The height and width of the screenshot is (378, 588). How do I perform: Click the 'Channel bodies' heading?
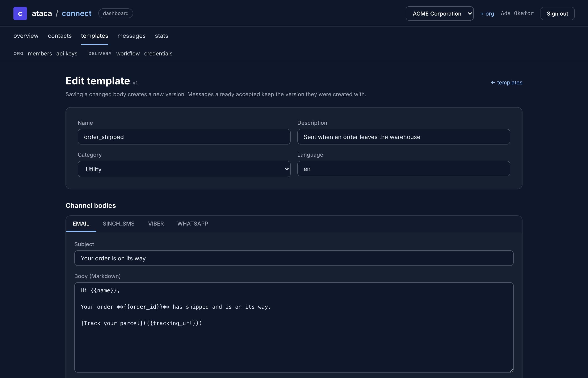coord(91,205)
